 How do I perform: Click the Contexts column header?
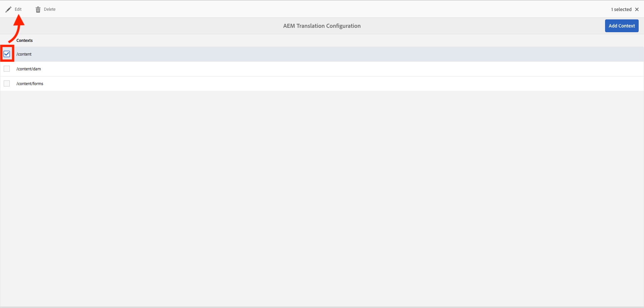click(x=24, y=41)
